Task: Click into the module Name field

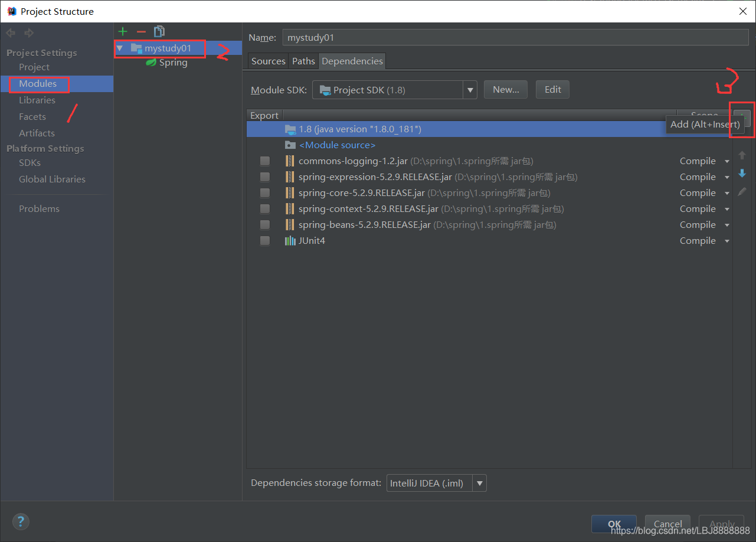Action: pyautogui.click(x=516, y=37)
